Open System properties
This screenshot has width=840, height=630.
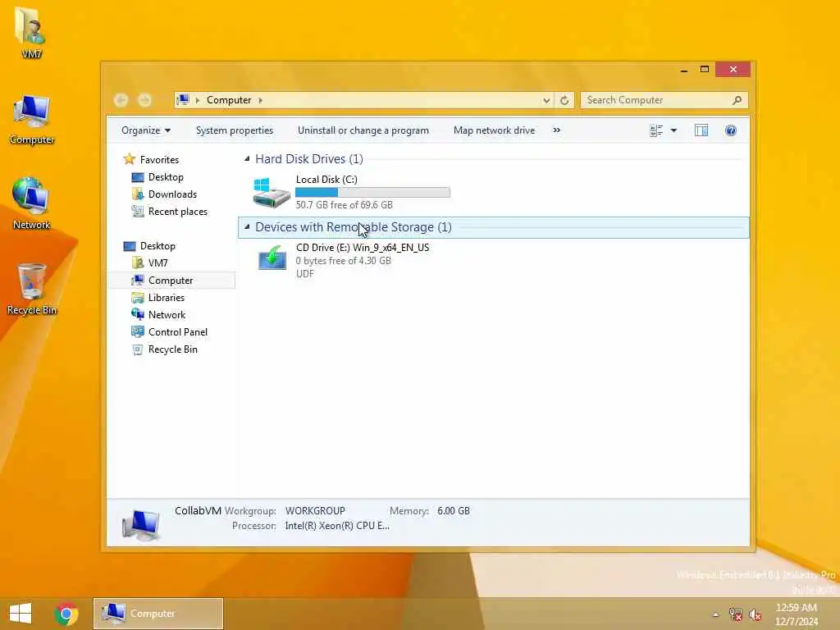click(x=234, y=130)
